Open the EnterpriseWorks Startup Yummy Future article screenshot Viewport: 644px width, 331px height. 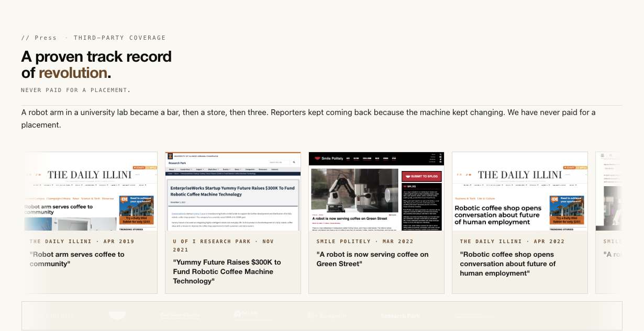(233, 191)
